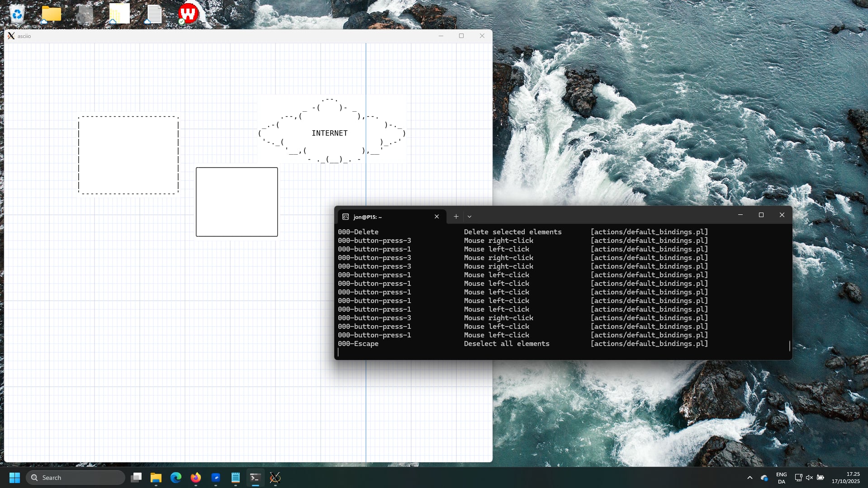Open the terminal tab dropdown menu
Image resolution: width=868 pixels, height=488 pixels.
coord(470,217)
